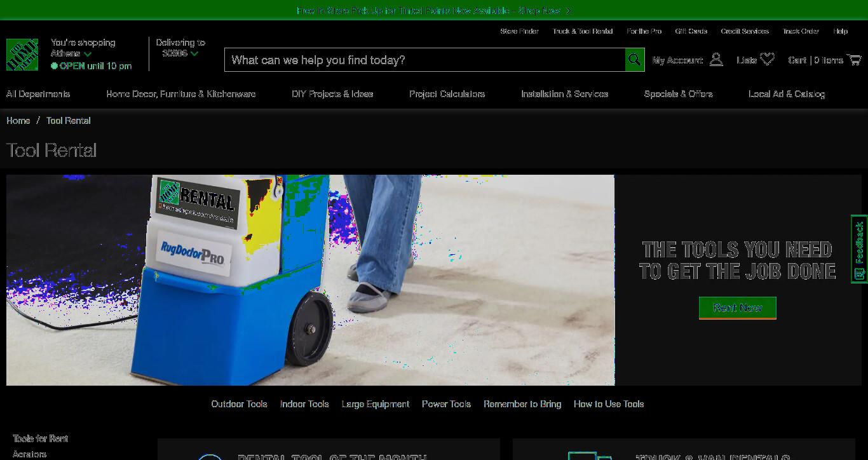868x460 pixels.
Task: Click the Cart 0 items text
Action: pyautogui.click(x=815, y=60)
